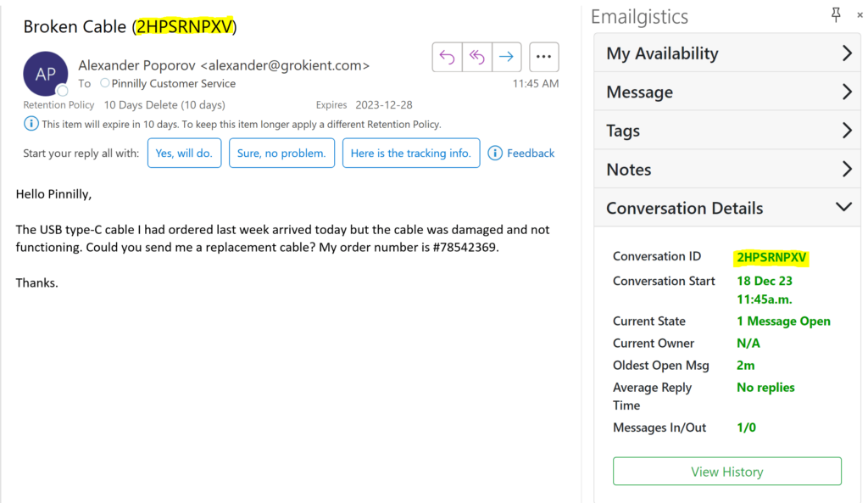This screenshot has width=868, height=503.
Task: Click the Broken Cable subject line
Action: 130,26
